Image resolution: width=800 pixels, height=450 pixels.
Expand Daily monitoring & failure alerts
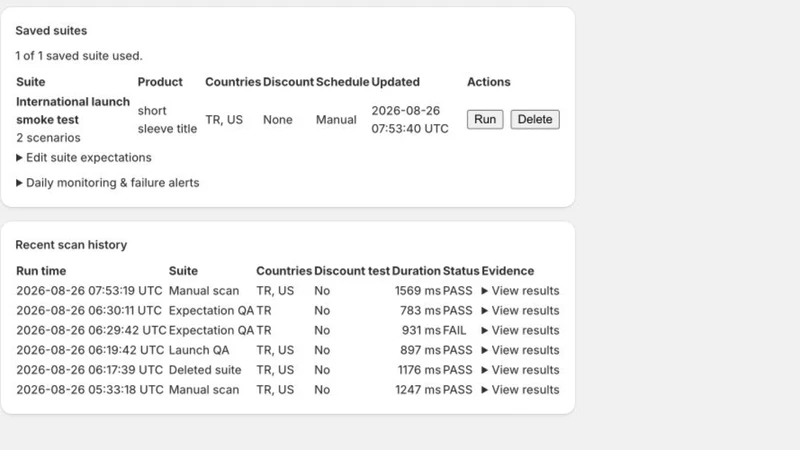click(x=108, y=183)
